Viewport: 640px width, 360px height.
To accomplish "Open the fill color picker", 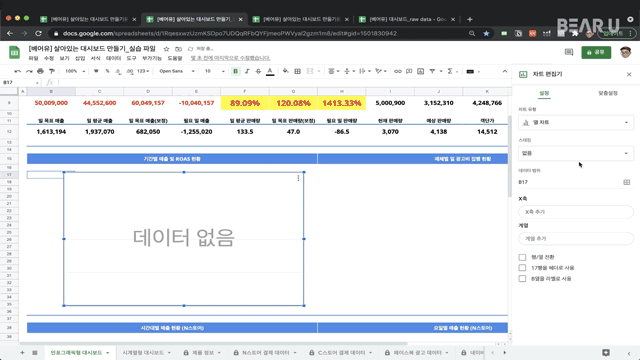I will (x=286, y=71).
